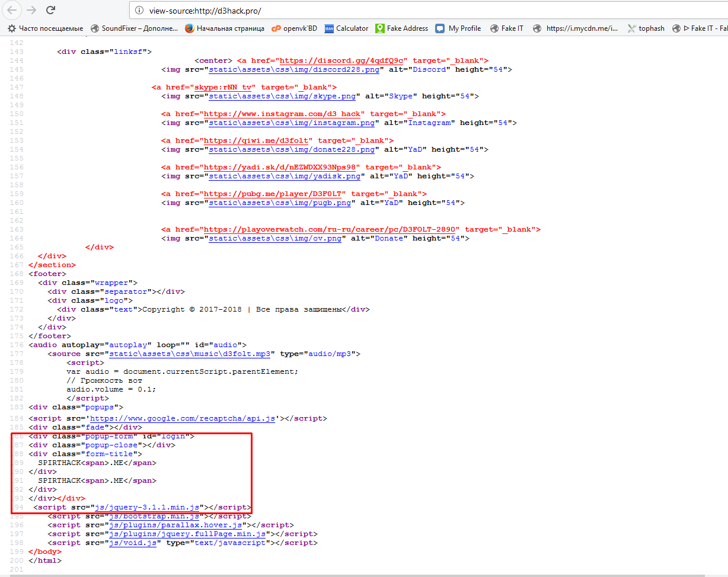Open the Calculator bookmark

pos(346,28)
